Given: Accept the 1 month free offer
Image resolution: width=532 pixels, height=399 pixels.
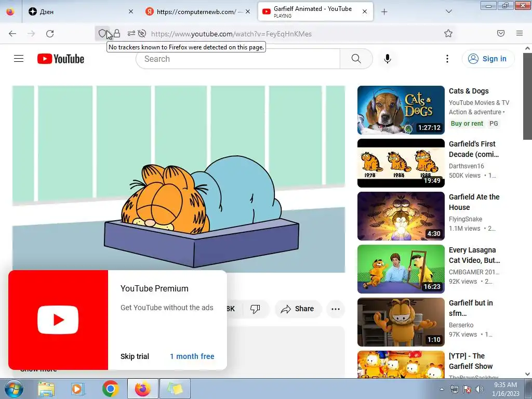Looking at the screenshot, I should pyautogui.click(x=192, y=356).
